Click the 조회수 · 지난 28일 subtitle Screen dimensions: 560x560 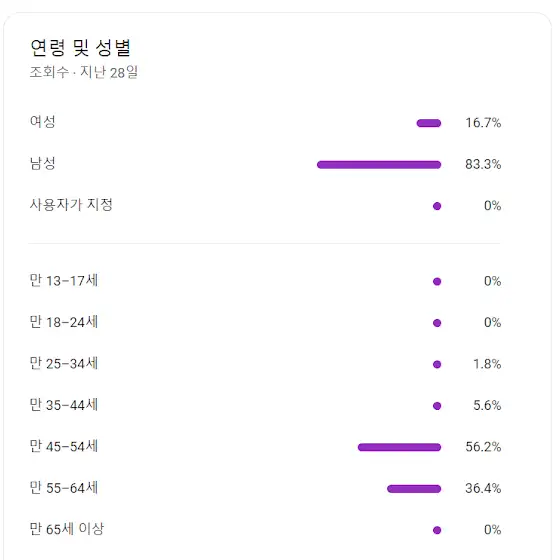click(x=84, y=72)
